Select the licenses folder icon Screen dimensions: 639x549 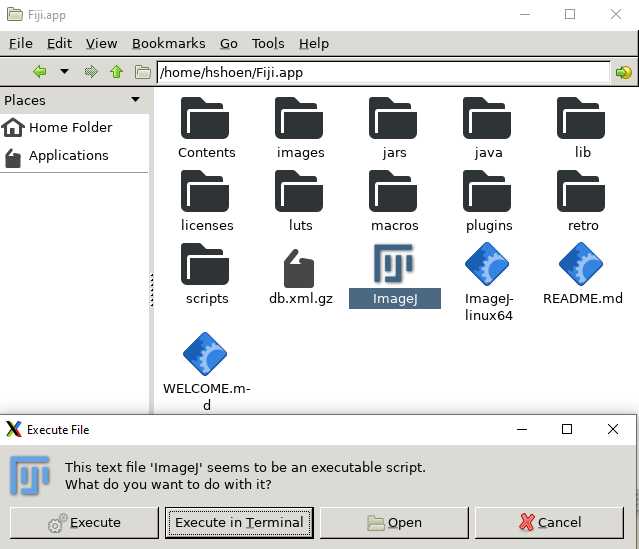[205, 191]
